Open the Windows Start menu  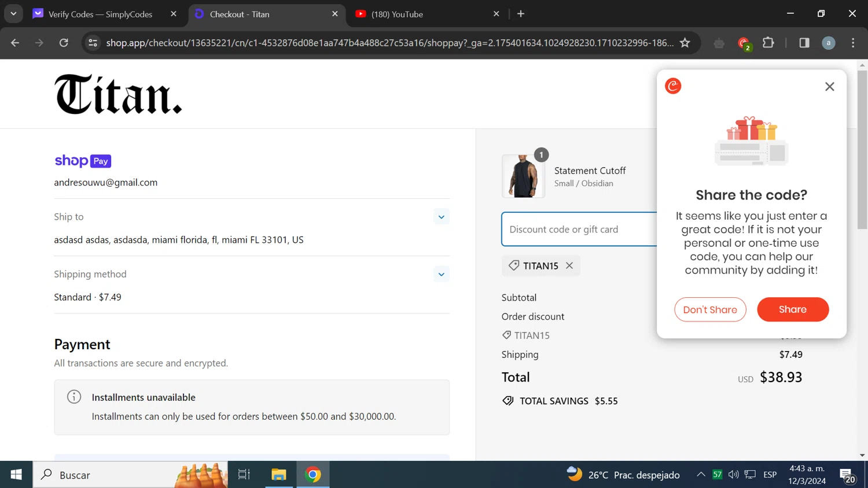point(16,475)
